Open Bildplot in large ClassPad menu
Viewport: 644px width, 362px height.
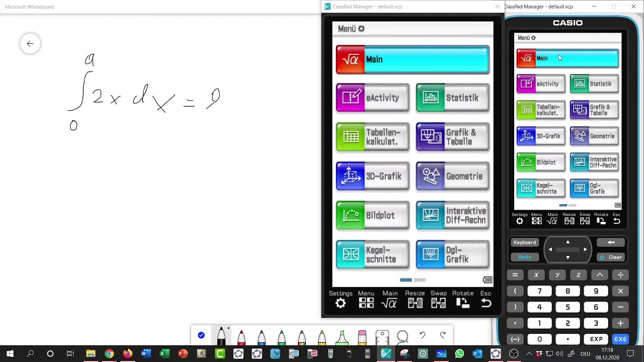372,215
